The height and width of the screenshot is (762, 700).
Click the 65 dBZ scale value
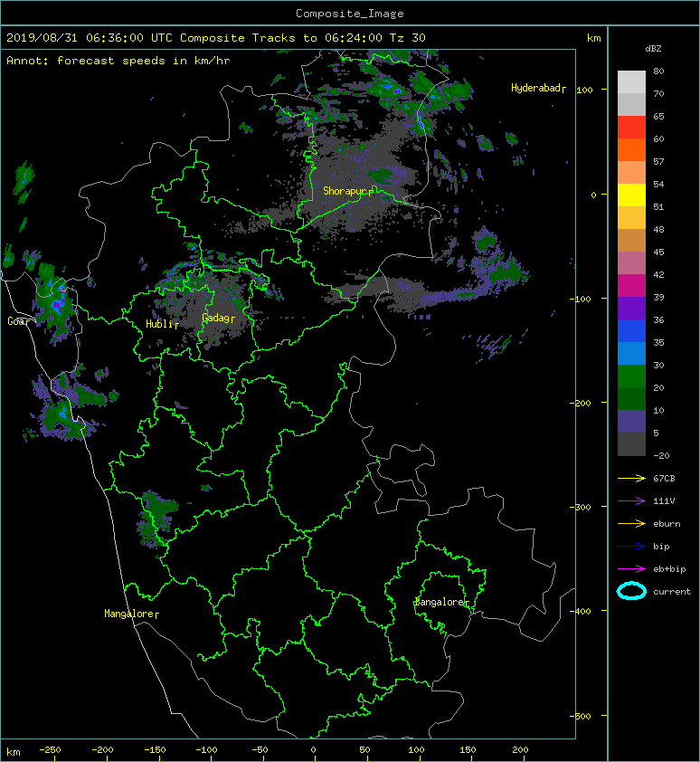[658, 117]
